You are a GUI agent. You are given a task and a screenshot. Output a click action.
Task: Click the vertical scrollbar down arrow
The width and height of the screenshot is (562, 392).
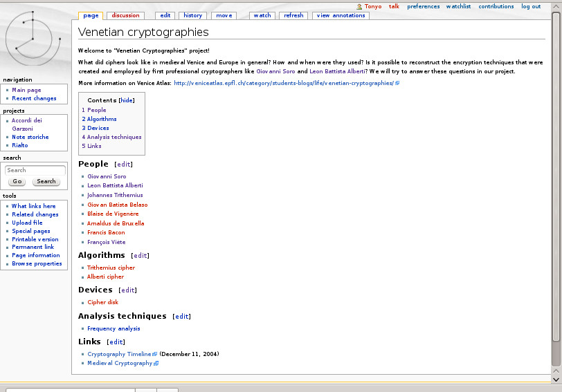click(x=556, y=380)
